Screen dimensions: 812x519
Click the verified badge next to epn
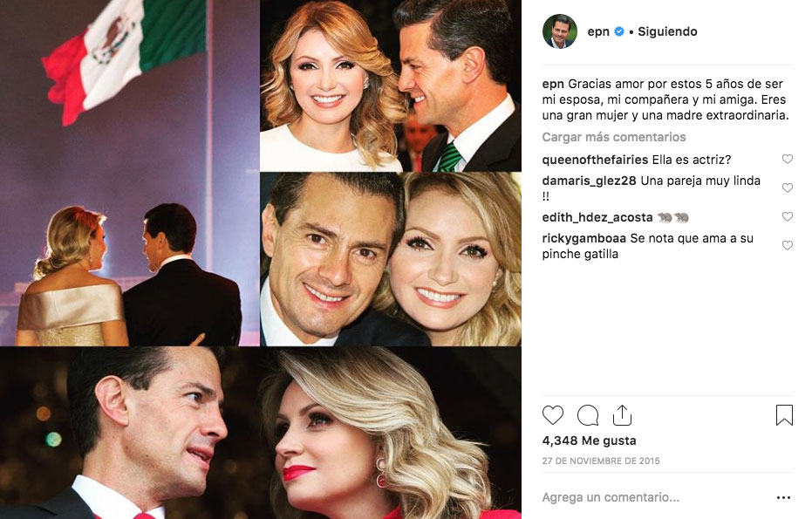point(619,31)
